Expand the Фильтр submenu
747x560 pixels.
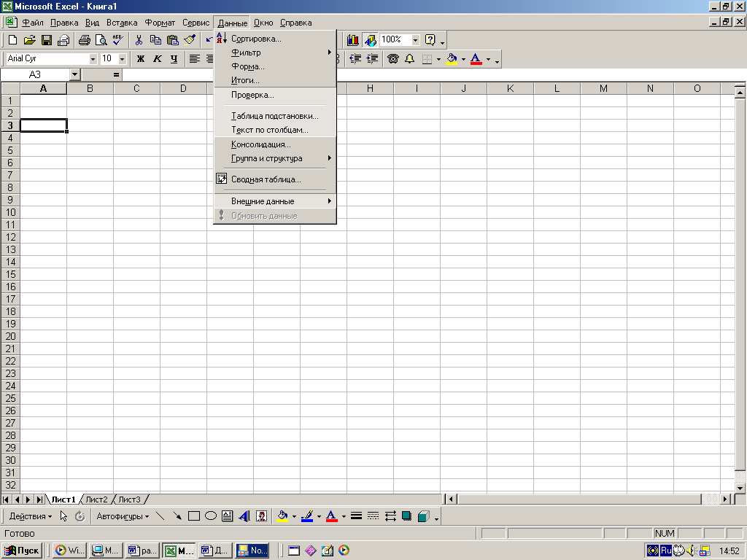tap(275, 52)
